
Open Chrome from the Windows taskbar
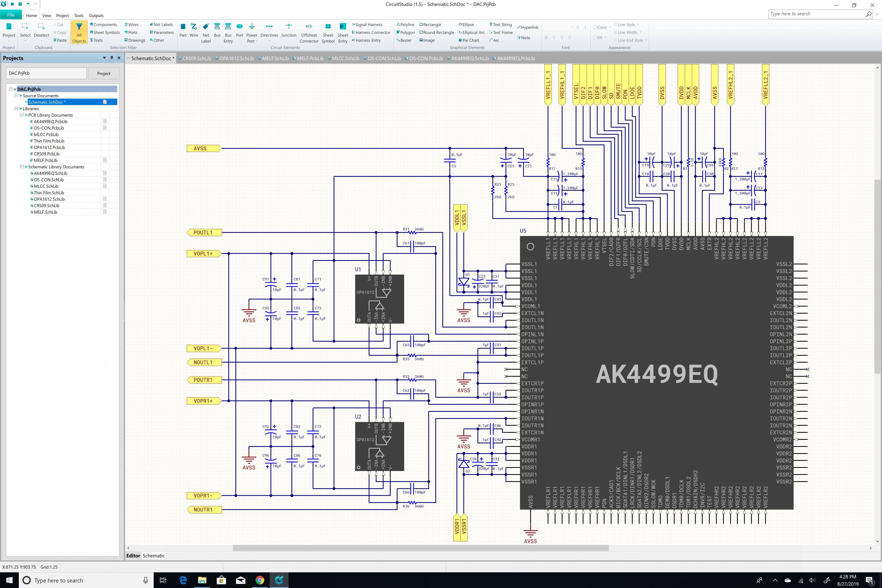point(259,580)
